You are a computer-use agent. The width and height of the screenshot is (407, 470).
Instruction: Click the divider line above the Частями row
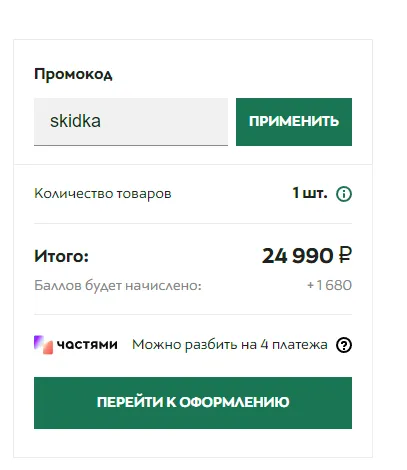click(x=193, y=314)
